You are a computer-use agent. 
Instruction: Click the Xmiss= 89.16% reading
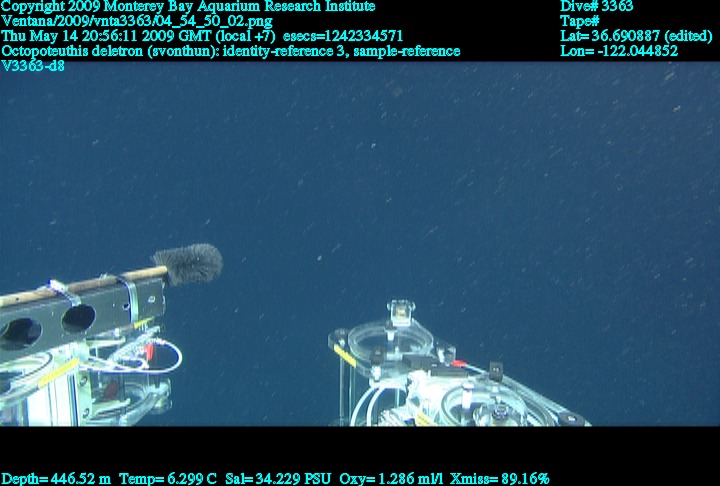coord(500,479)
